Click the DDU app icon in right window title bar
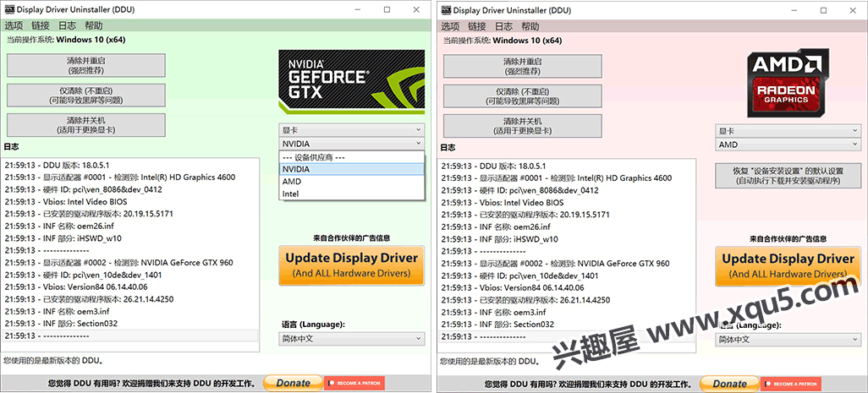868x393 pixels. (x=446, y=10)
